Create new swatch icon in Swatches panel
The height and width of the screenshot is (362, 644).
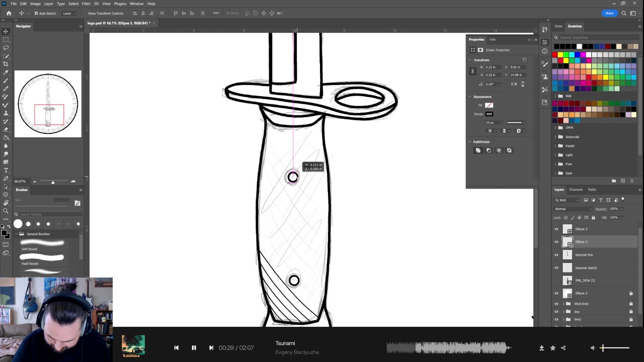point(623,180)
